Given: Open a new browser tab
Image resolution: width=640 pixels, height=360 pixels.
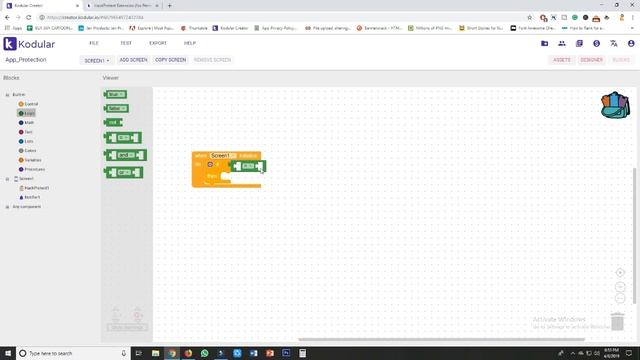Looking at the screenshot, I should point(169,6).
